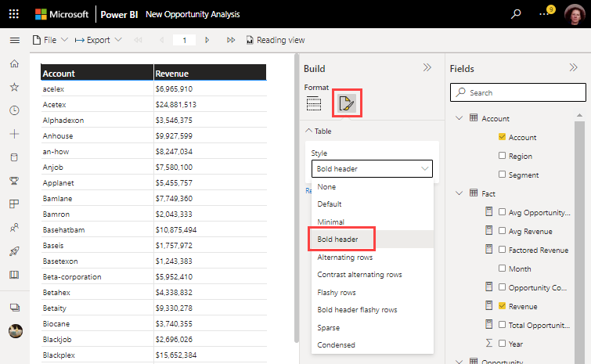Go to Home in left sidebar
Viewport: 591px width, 364px height.
14,63
